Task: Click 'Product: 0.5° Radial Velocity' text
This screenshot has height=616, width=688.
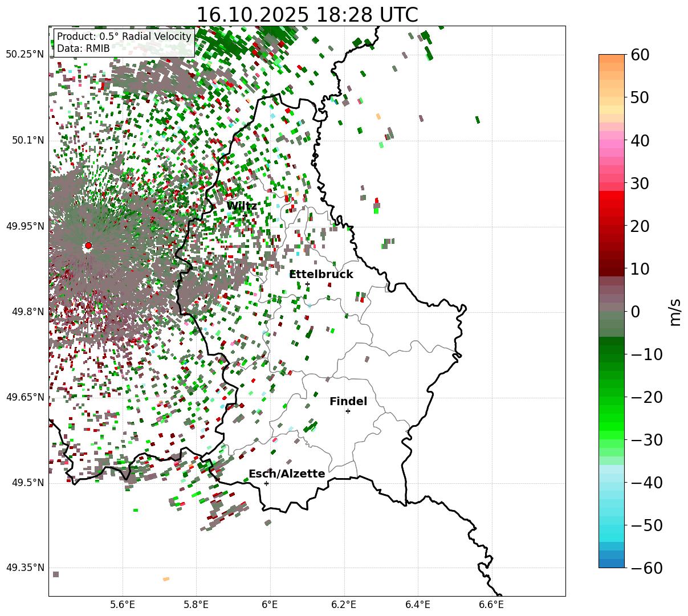Action: pyautogui.click(x=124, y=37)
